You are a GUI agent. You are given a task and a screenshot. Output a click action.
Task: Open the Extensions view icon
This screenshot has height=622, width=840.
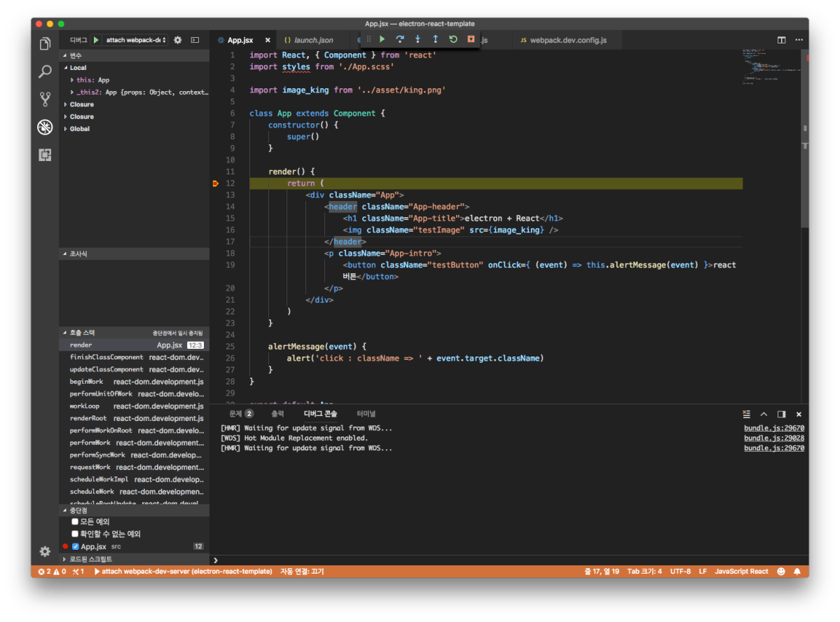[x=45, y=155]
